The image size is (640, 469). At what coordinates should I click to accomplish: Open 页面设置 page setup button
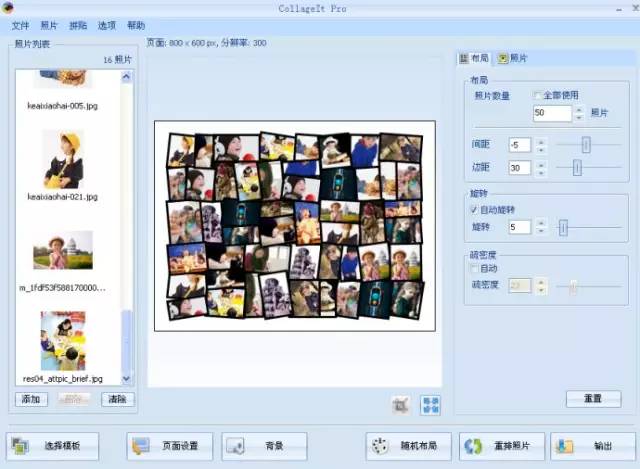[170, 446]
